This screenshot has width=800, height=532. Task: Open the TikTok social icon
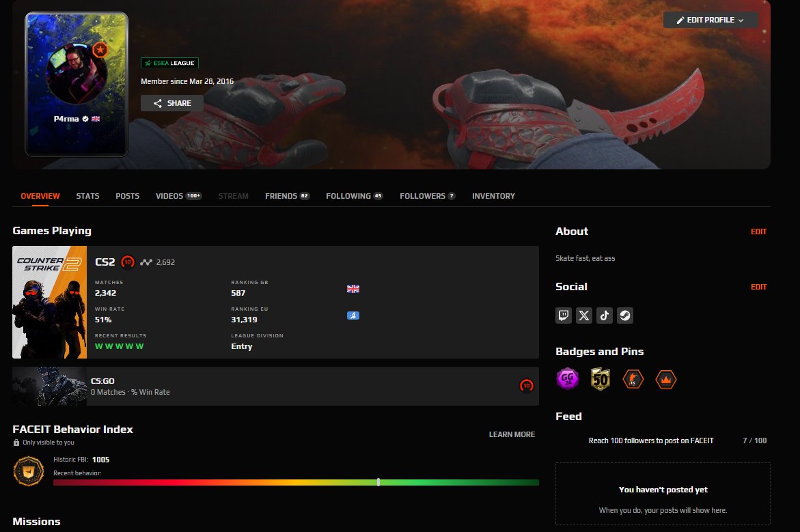point(604,316)
